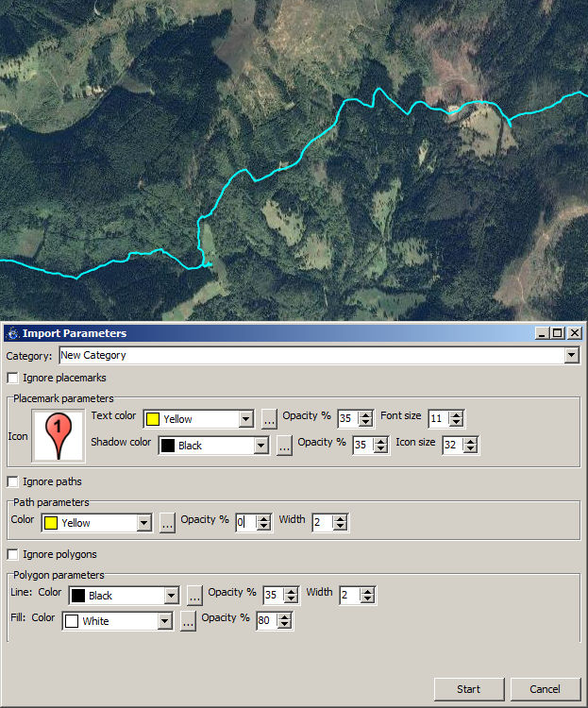
Task: Click the Import Parameters title bar icon
Action: point(12,333)
